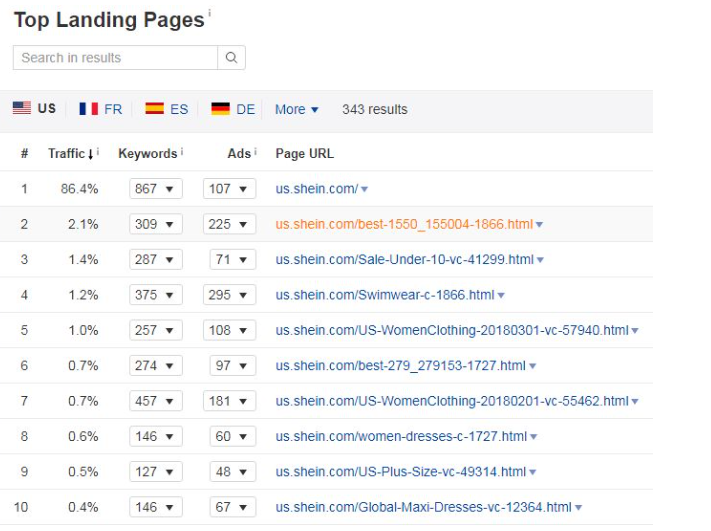This screenshot has height=531, width=711.
Task: Open the Global-Maxi-Dresses-vc-12364.html link
Action: pos(424,507)
